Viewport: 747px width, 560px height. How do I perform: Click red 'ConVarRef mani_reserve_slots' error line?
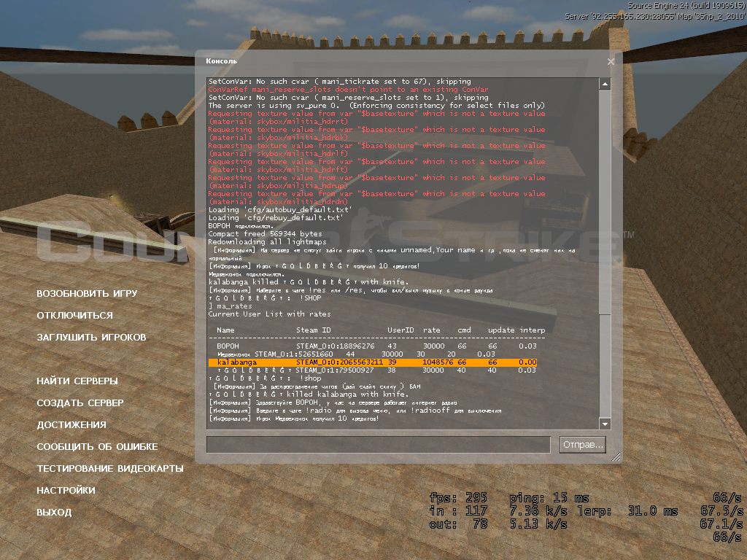pos(348,90)
